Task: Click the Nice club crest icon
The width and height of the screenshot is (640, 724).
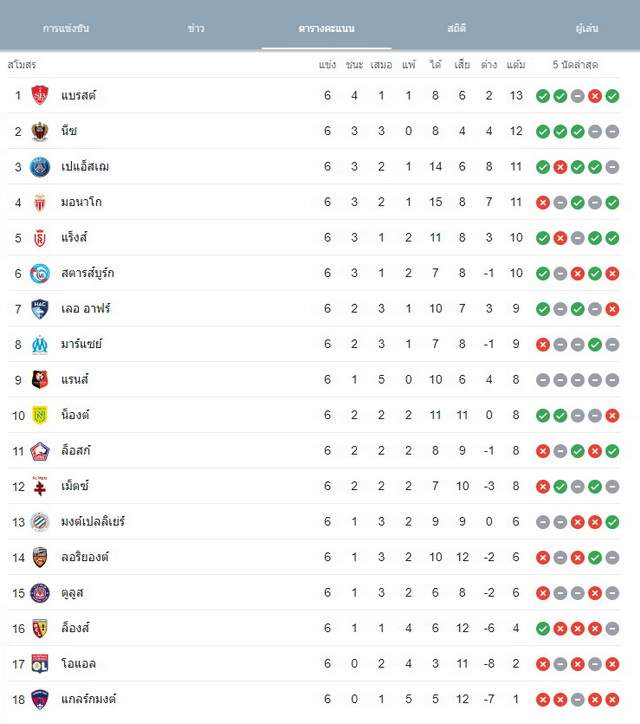Action: click(40, 131)
